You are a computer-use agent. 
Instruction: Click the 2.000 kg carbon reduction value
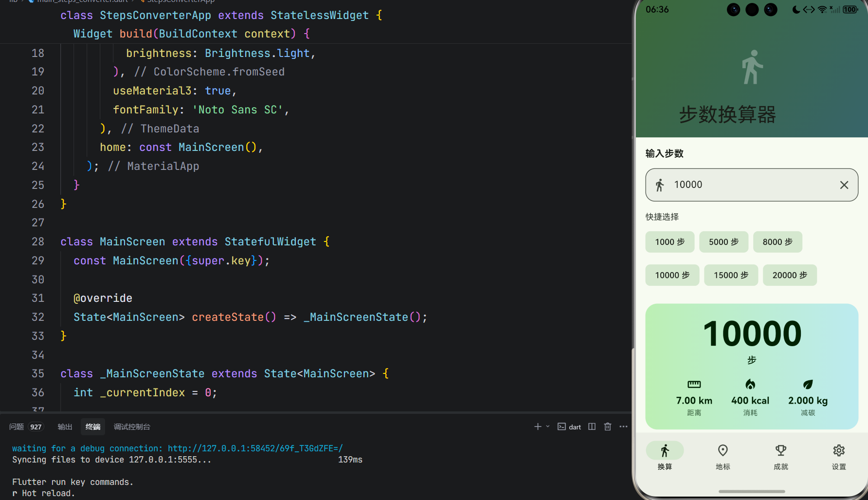808,401
